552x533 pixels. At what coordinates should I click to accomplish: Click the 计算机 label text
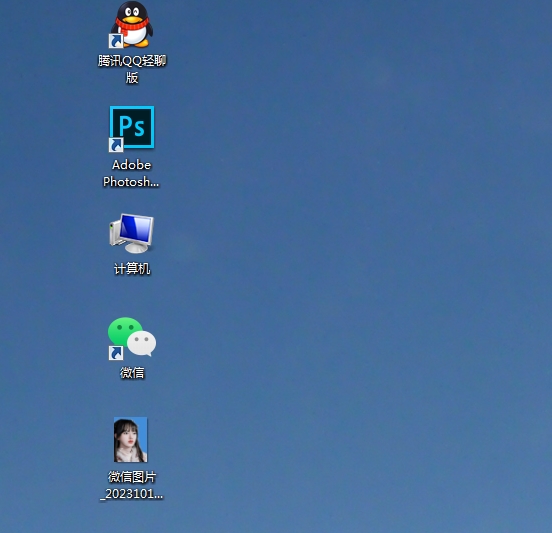[132, 269]
